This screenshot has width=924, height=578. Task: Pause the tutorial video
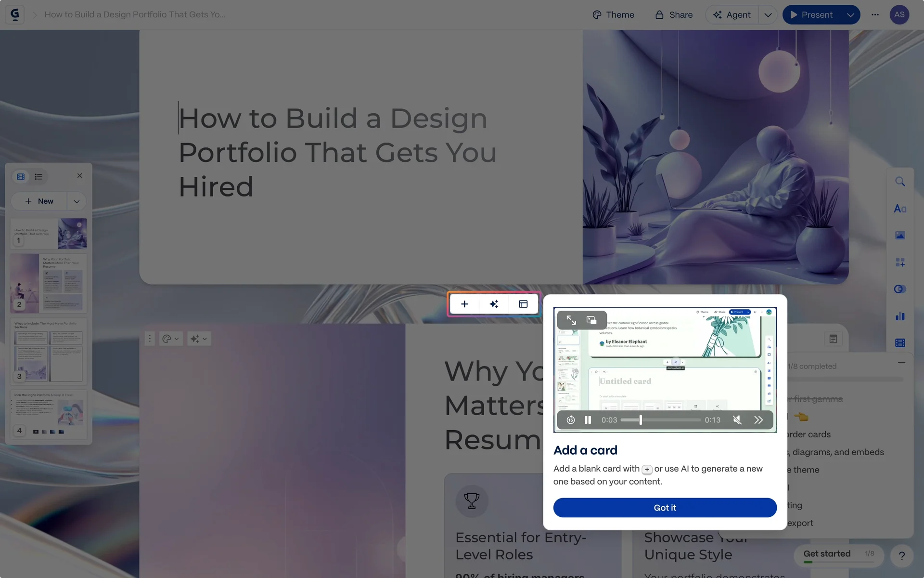coord(588,420)
